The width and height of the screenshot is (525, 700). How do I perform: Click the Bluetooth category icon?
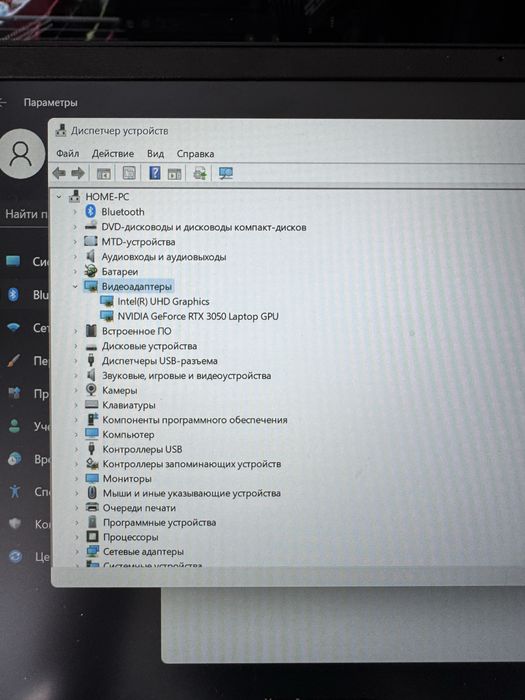91,211
